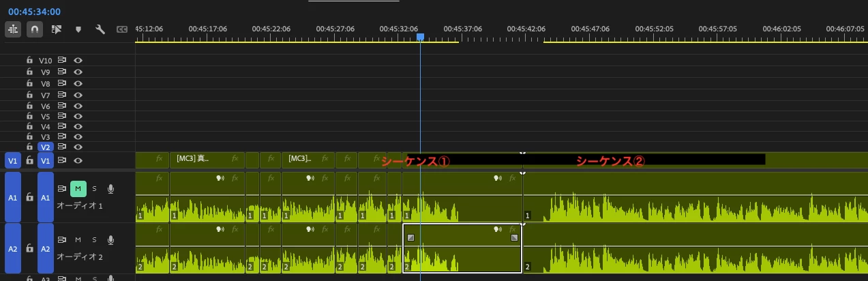Select the シーケンス① clip on V1
The height and width of the screenshot is (281, 868).
(462, 161)
